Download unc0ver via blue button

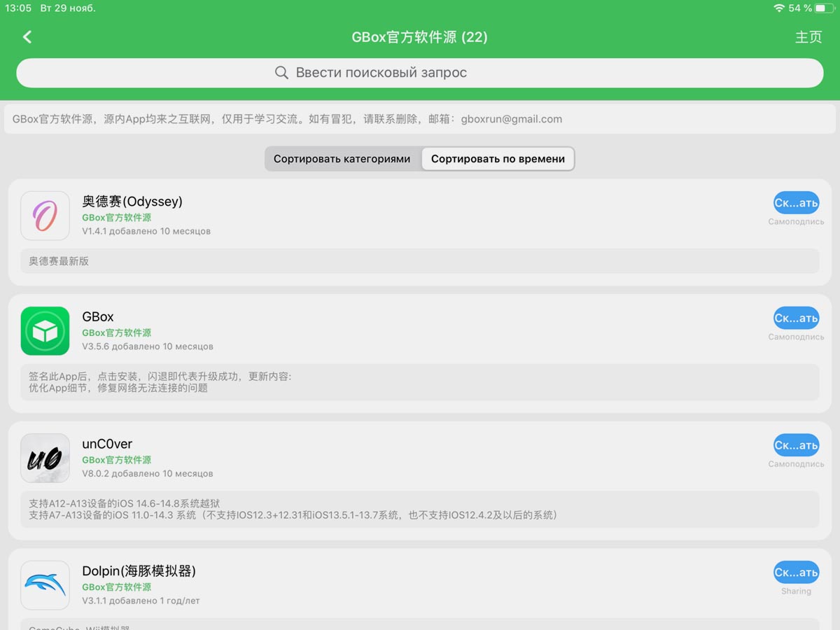click(796, 445)
